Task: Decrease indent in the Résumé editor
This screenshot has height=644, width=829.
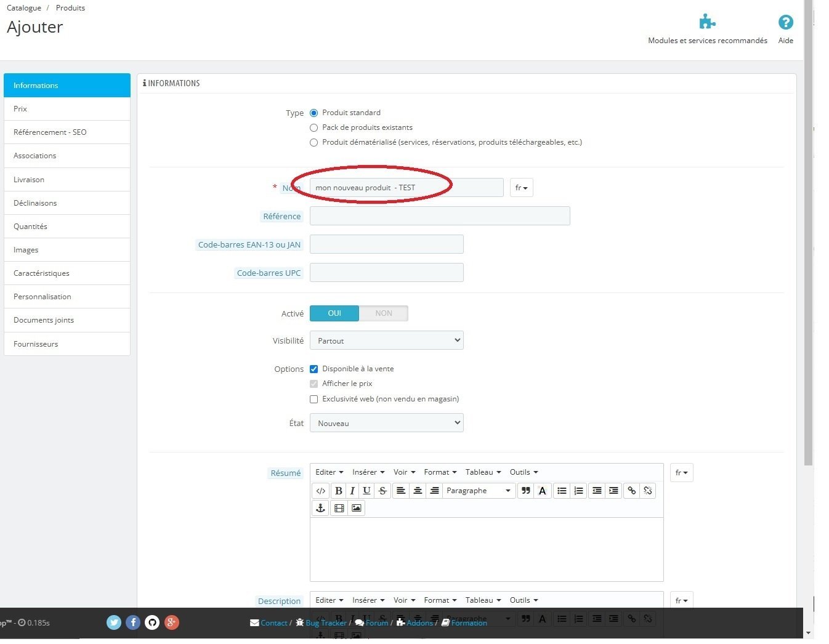Action: tap(597, 491)
